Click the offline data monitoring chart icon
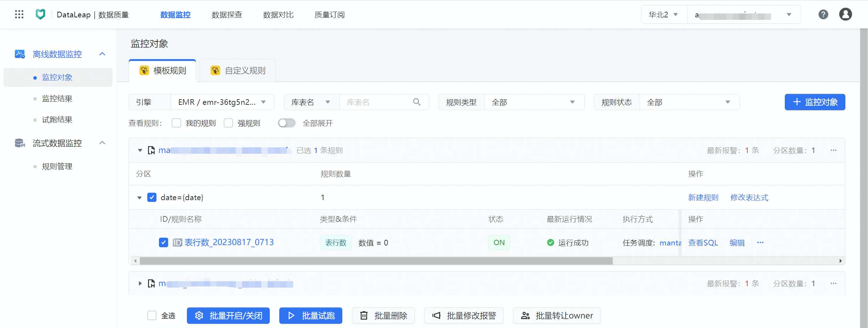 (20, 54)
